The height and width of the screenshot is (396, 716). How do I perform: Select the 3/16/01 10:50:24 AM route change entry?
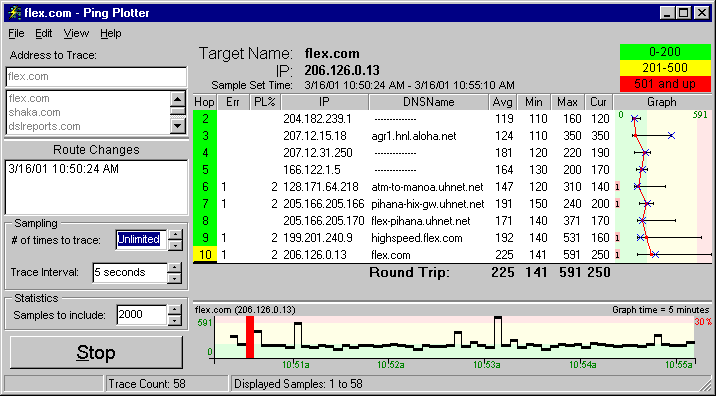click(x=63, y=169)
